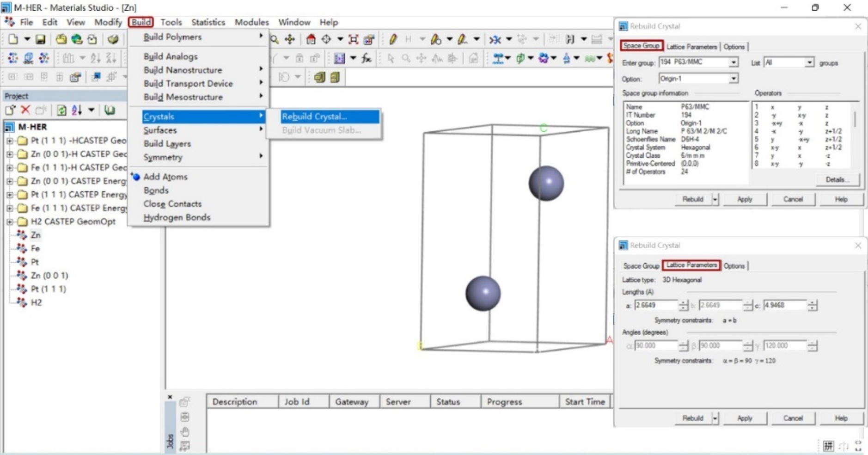
Task: Open the Enter group space group dropdown
Action: 733,62
